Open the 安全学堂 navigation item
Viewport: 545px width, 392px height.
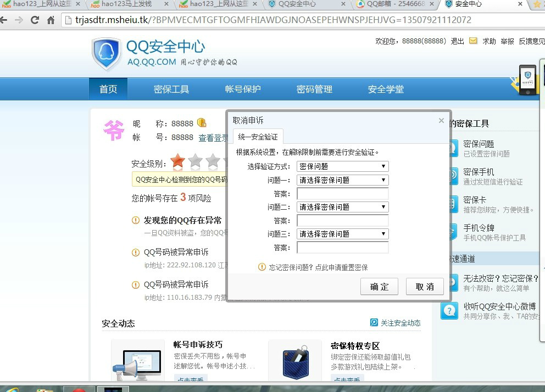coord(386,89)
